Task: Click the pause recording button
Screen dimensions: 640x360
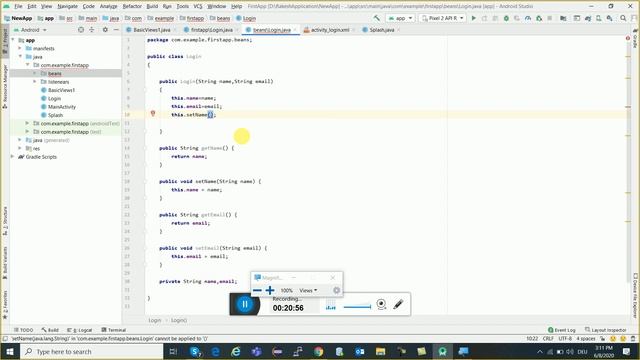Action: [x=245, y=304]
